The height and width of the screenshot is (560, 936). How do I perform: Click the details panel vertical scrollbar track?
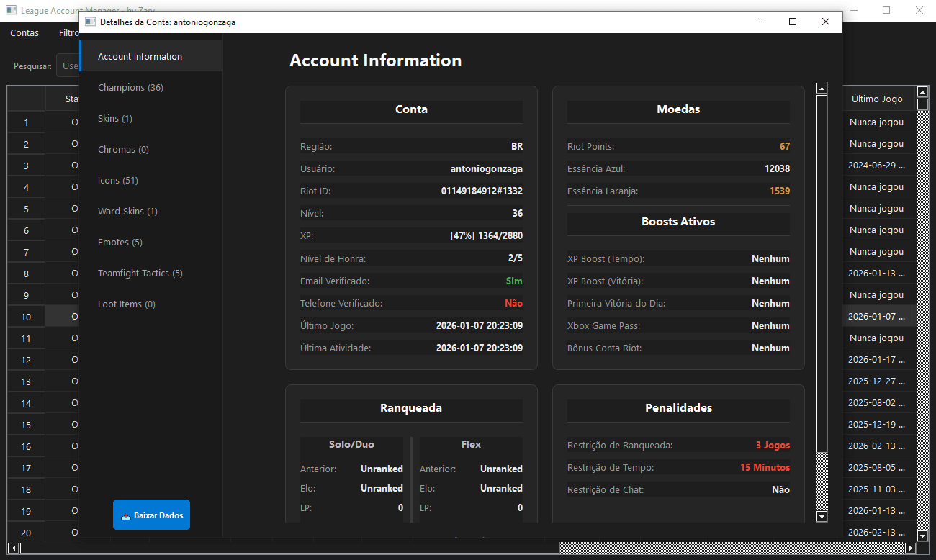(822, 482)
